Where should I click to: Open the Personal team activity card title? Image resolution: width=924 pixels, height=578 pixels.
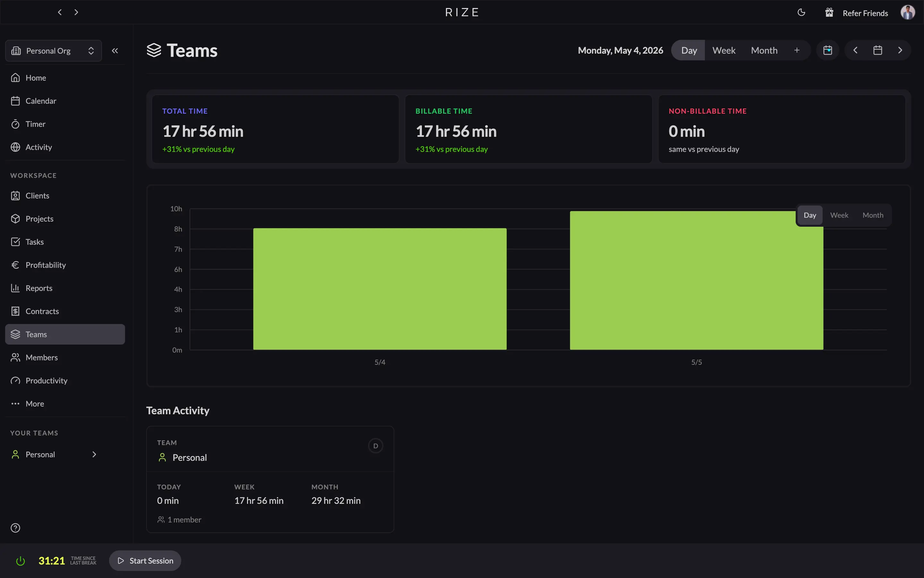pyautogui.click(x=189, y=458)
